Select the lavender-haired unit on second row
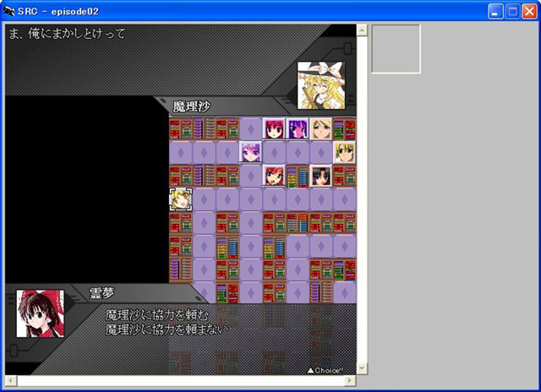The height and width of the screenshot is (392, 541). tap(250, 152)
